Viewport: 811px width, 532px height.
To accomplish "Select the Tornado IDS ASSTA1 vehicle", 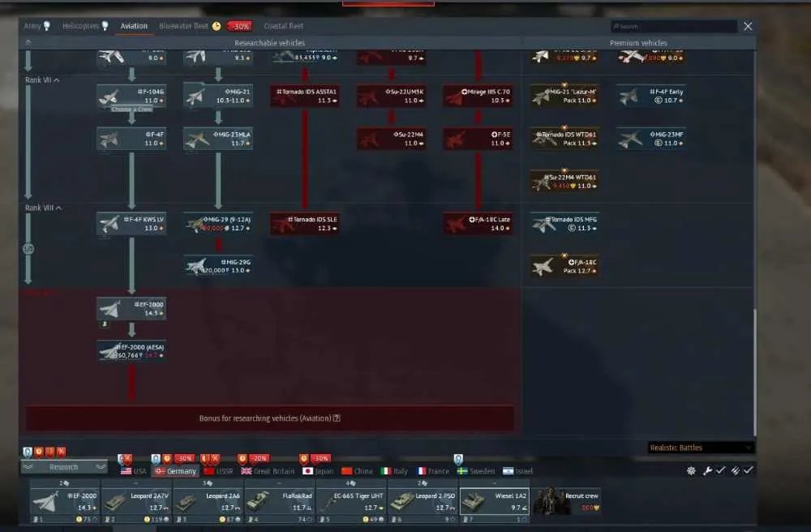I will click(305, 97).
